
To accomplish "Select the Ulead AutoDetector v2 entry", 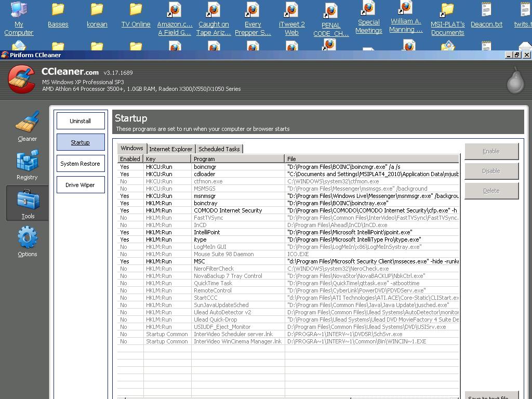I will (x=288, y=312).
